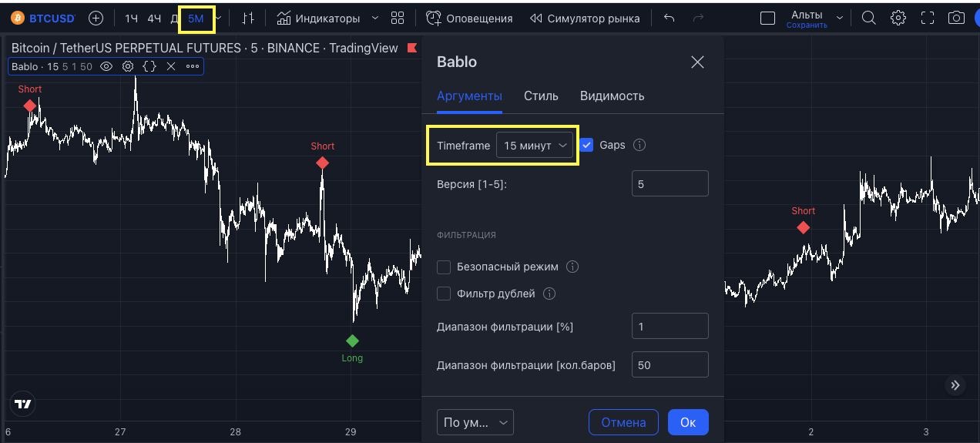Click the Оповещения alert clock button
Viewport: 980px width, 443px height.
pos(469,18)
